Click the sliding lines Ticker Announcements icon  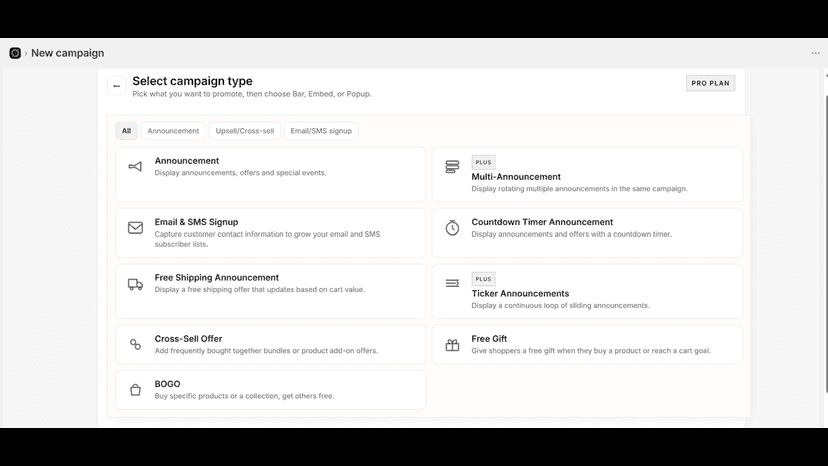pyautogui.click(x=452, y=284)
